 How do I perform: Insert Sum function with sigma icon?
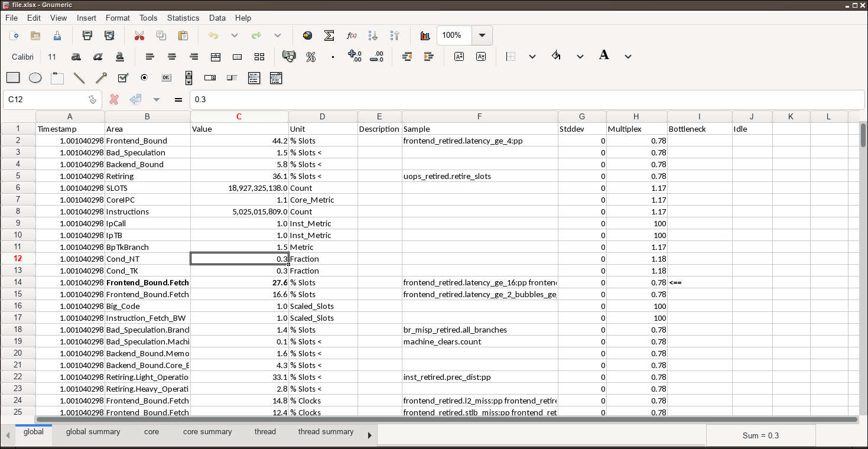click(329, 35)
